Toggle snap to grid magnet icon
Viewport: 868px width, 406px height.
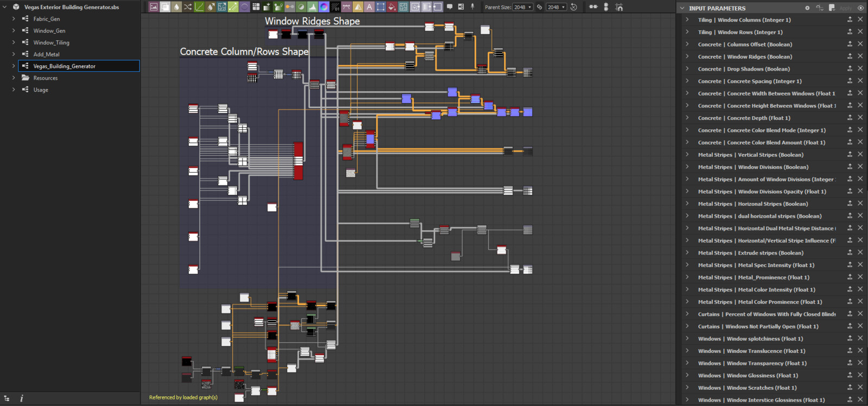[x=619, y=7]
